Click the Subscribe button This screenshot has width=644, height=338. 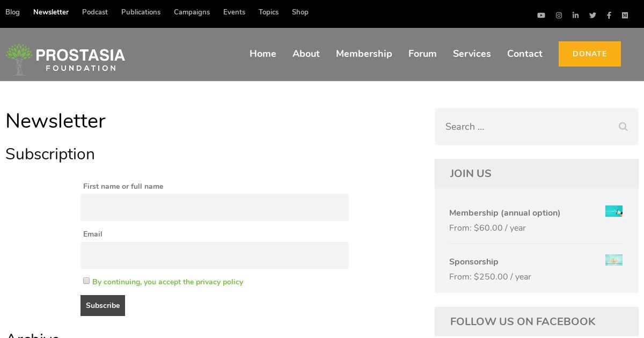[103, 305]
